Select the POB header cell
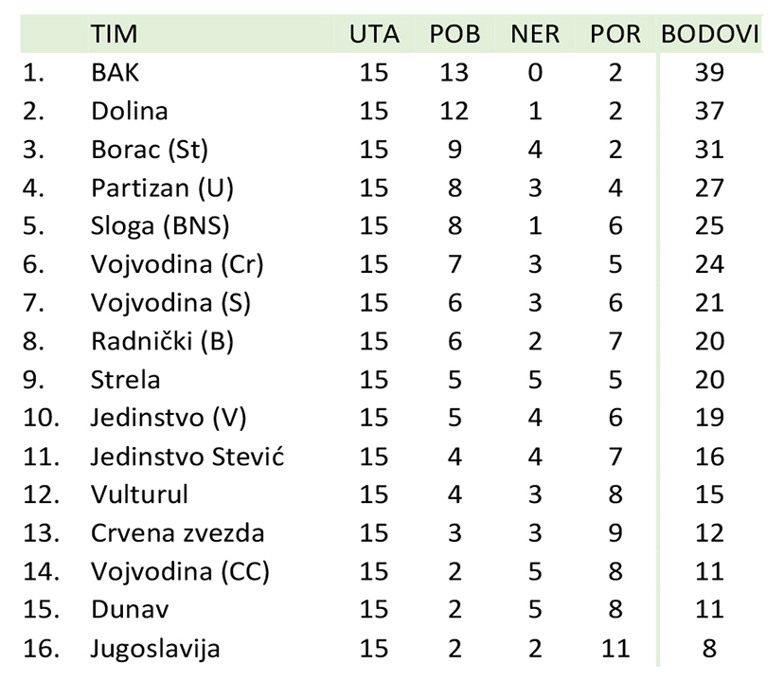This screenshot has height=682, width=784. pyautogui.click(x=454, y=34)
